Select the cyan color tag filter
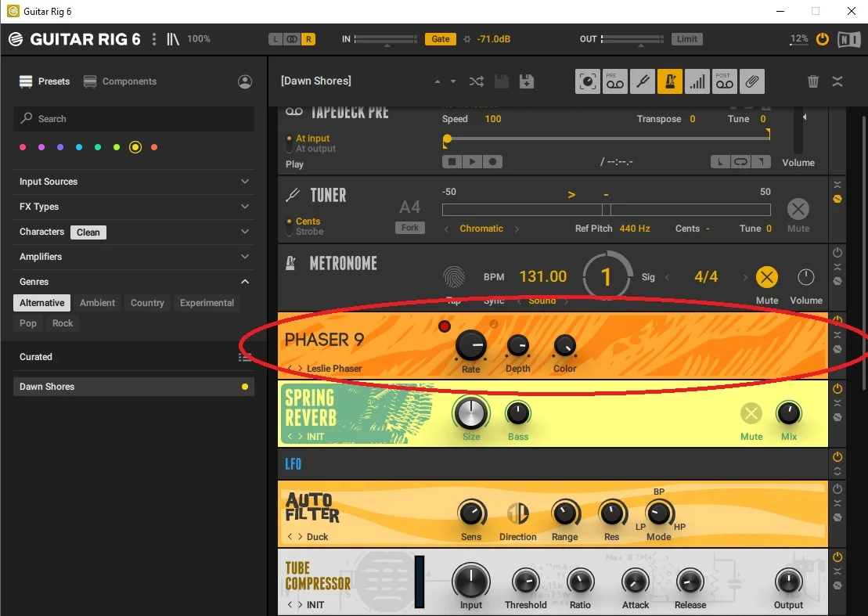 tap(79, 147)
